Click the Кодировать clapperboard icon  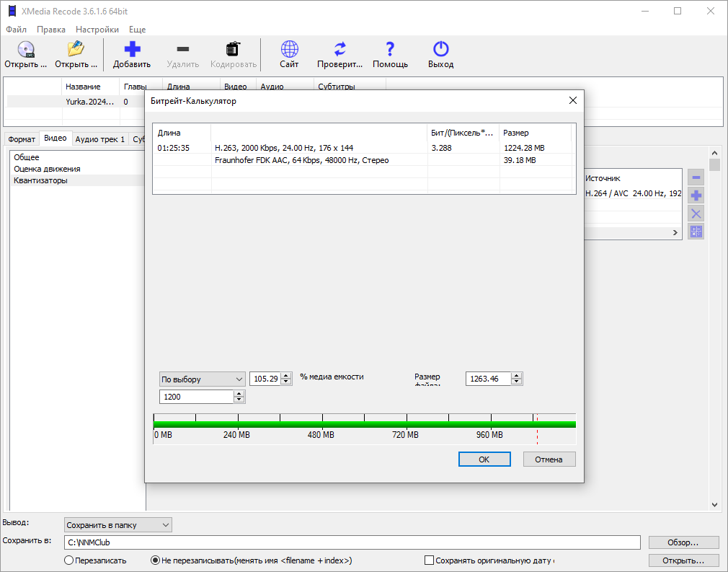tap(233, 49)
